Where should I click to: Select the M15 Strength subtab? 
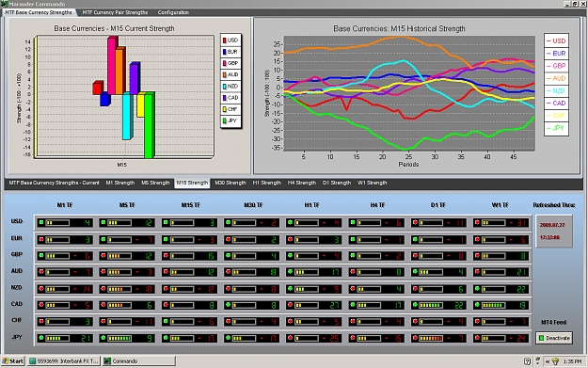(x=192, y=183)
